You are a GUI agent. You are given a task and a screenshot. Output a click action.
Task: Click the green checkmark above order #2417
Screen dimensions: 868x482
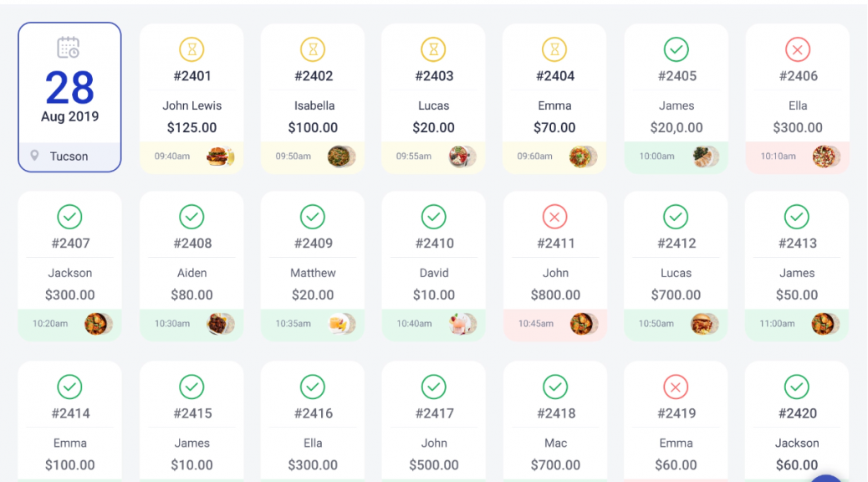pos(433,387)
